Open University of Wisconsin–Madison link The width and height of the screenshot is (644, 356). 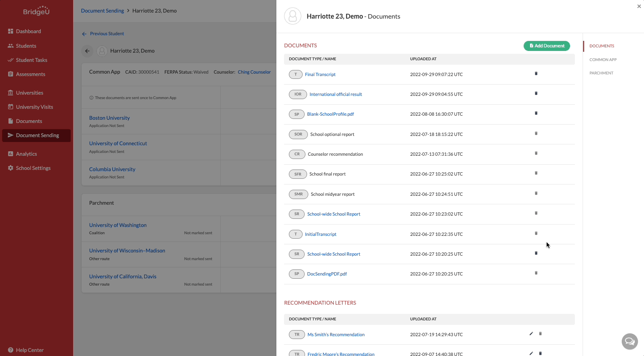click(127, 250)
